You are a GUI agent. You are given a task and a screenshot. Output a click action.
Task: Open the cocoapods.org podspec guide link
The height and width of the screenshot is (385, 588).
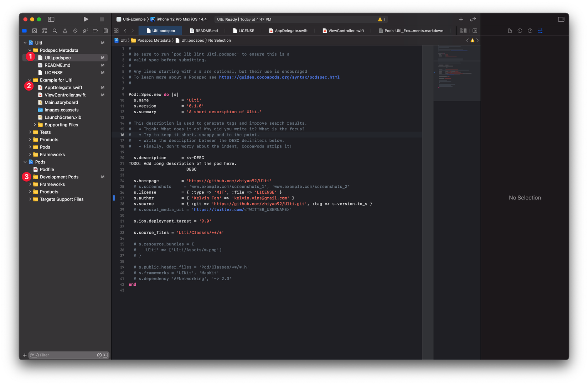click(279, 77)
